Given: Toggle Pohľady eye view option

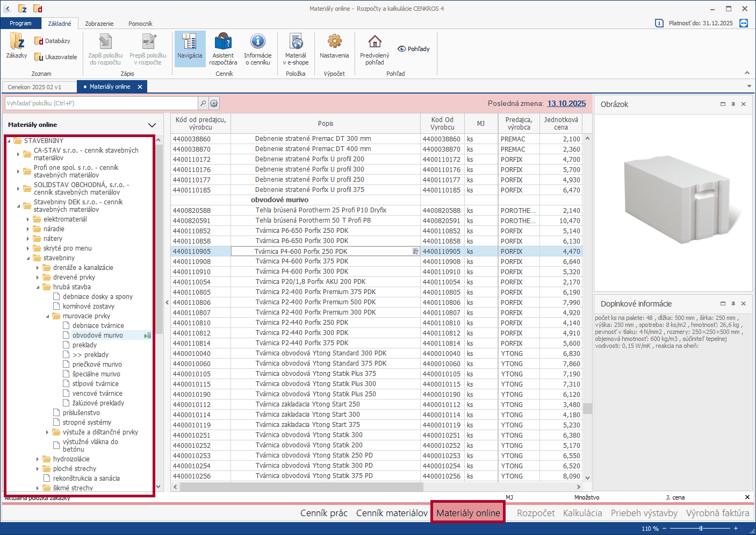Looking at the screenshot, I should pyautogui.click(x=413, y=49).
